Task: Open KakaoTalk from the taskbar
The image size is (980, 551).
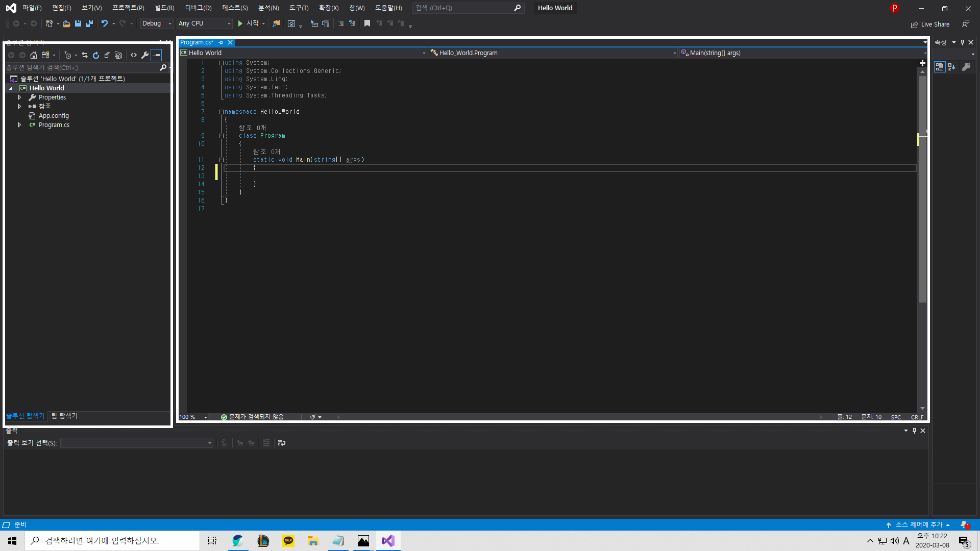Action: (288, 541)
